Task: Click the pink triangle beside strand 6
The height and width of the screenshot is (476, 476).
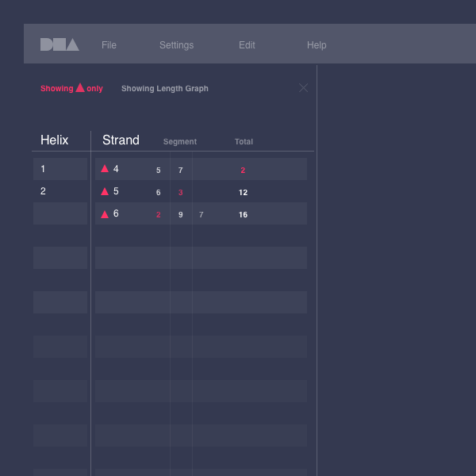Action: 105,214
